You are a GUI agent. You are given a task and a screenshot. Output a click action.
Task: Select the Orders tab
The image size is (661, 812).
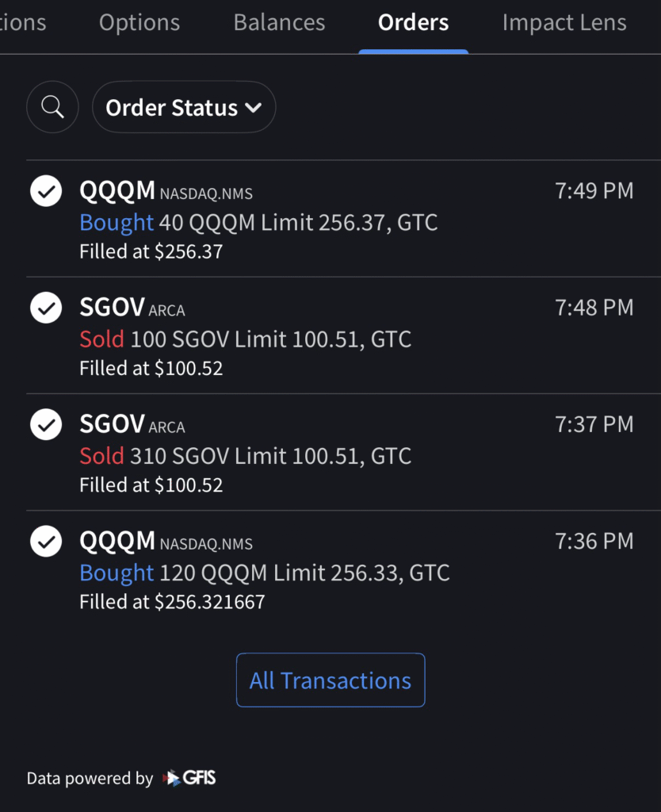pyautogui.click(x=413, y=23)
